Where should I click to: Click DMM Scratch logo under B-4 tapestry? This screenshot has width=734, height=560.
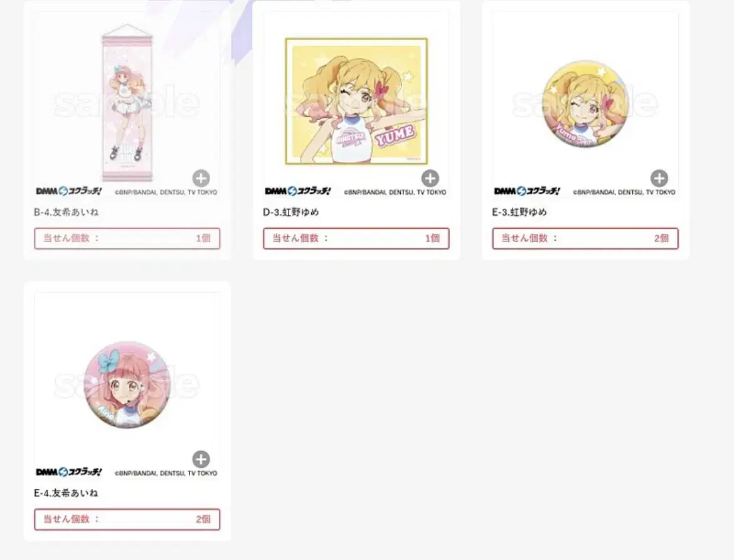click(x=69, y=191)
